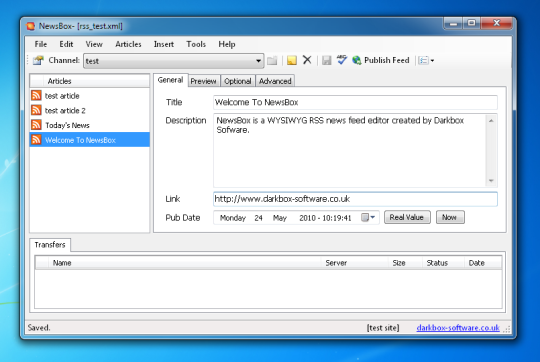
Task: Click the RSS icon beside 'test article 2'
Action: (x=36, y=110)
